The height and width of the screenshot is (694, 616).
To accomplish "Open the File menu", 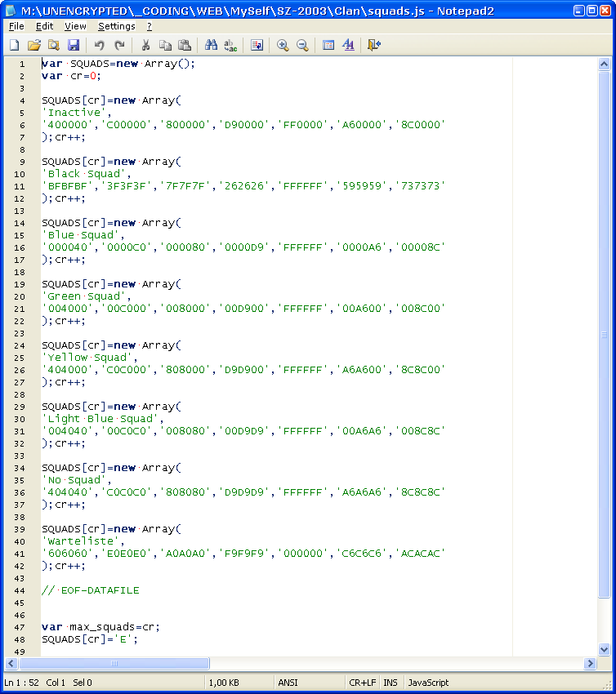I will coord(16,26).
